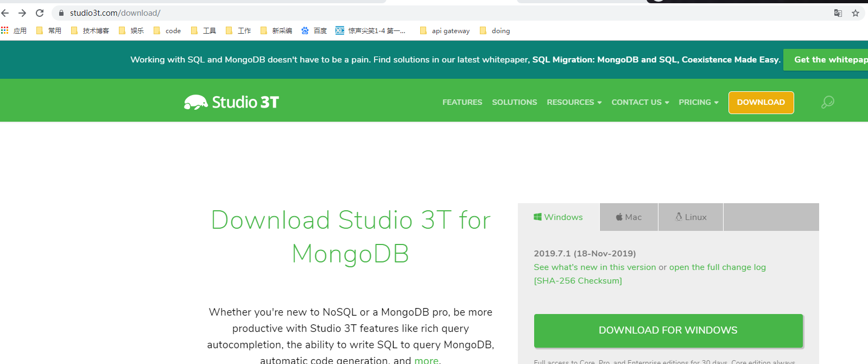Open the FEATURES menu item

tap(462, 102)
